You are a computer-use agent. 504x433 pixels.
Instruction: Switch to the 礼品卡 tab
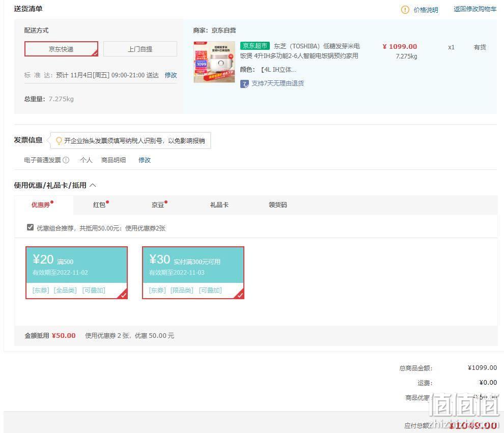[x=219, y=205]
